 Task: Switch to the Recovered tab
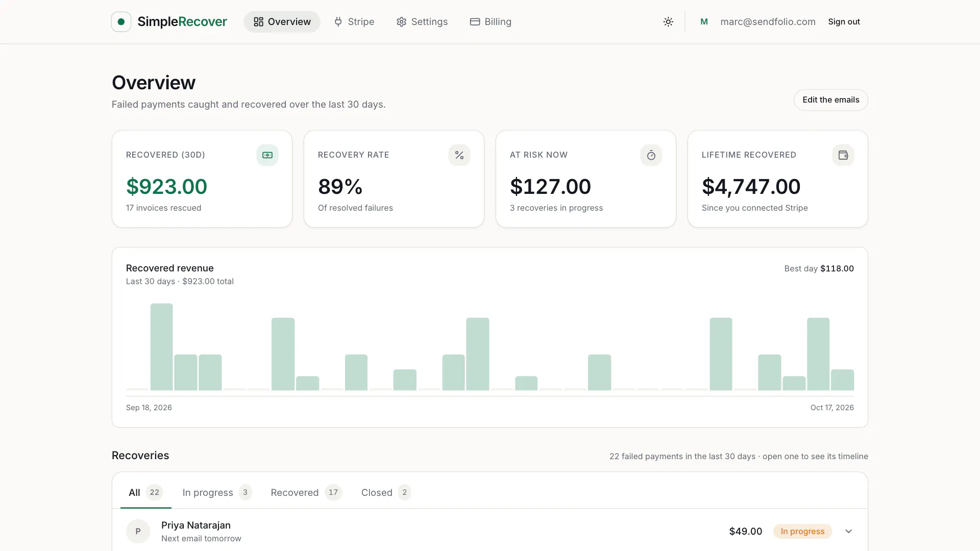[x=306, y=492]
